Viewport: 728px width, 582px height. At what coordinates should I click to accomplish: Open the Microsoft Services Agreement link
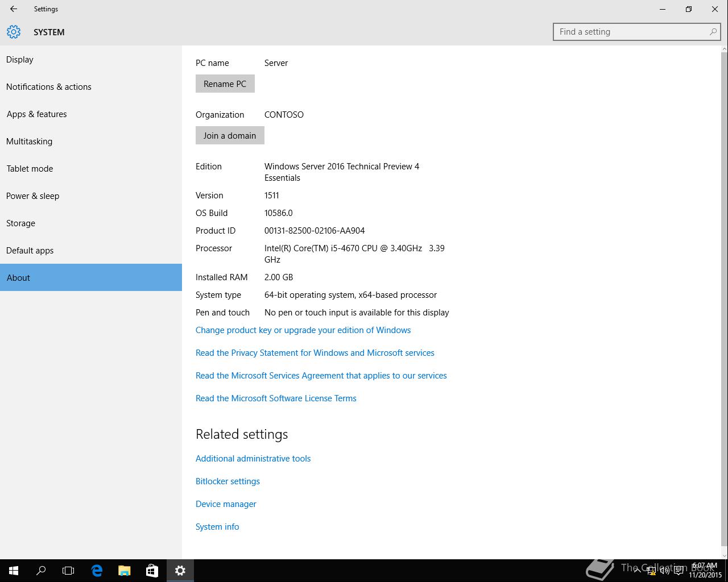coord(321,376)
